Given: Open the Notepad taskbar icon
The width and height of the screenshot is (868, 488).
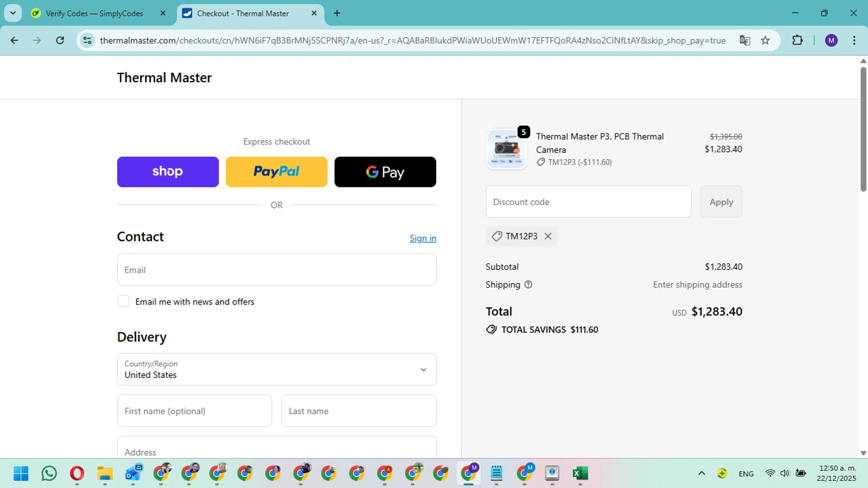Looking at the screenshot, I should pos(496,474).
